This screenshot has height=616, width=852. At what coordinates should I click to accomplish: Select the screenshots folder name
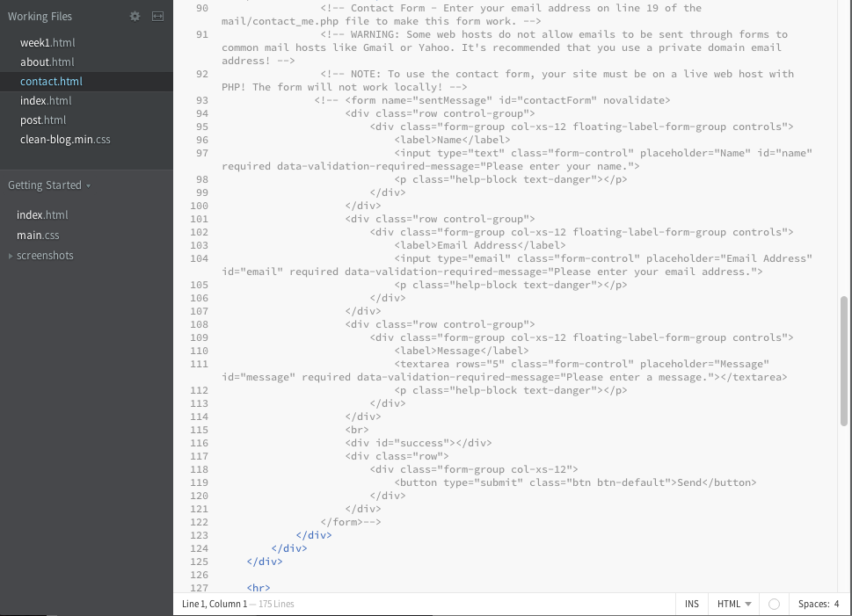45,256
